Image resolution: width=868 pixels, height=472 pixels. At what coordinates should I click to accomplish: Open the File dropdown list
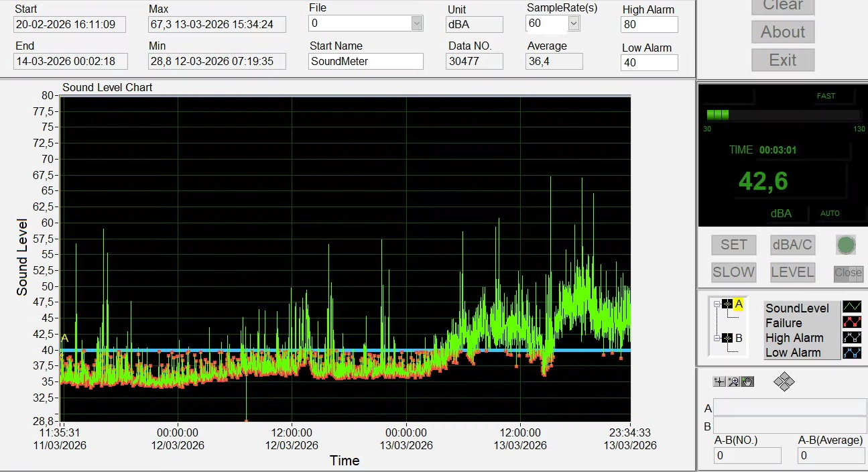click(x=416, y=23)
